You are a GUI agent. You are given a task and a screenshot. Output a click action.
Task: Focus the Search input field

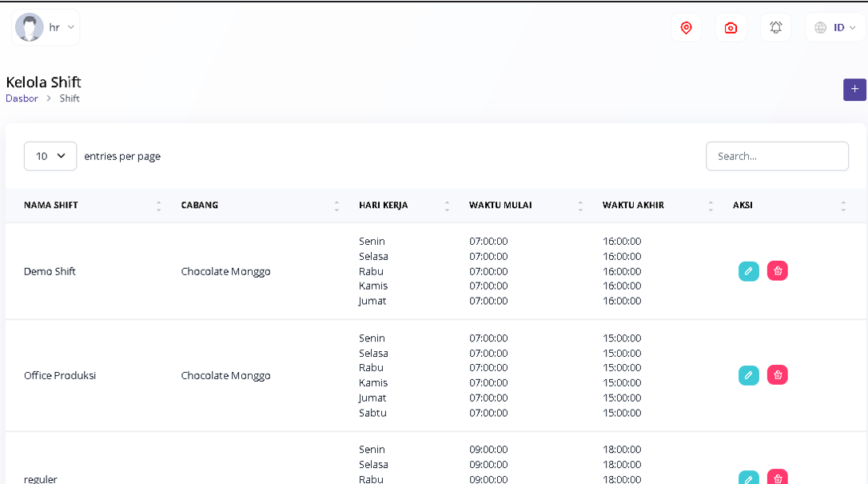777,156
